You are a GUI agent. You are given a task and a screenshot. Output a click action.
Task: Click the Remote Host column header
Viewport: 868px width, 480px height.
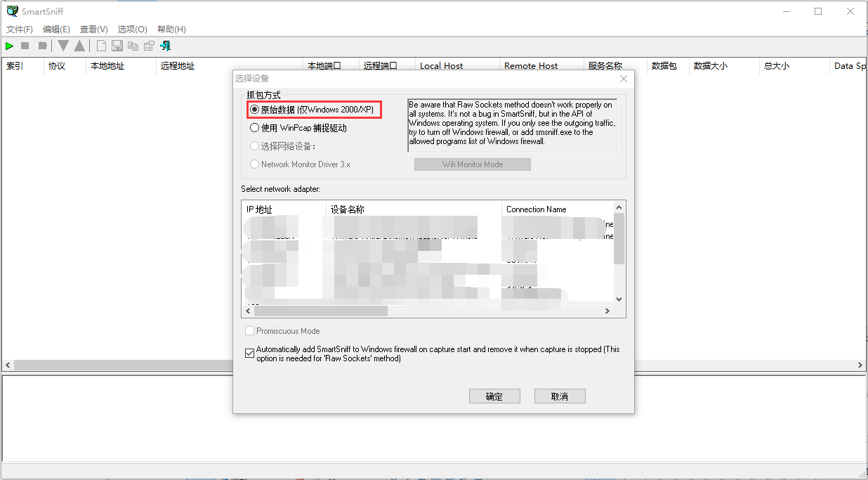point(542,65)
